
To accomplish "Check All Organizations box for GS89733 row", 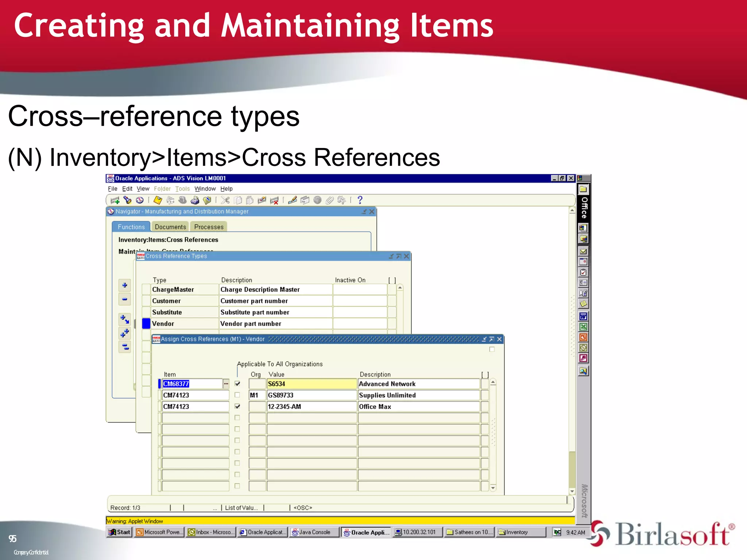I will [x=237, y=395].
